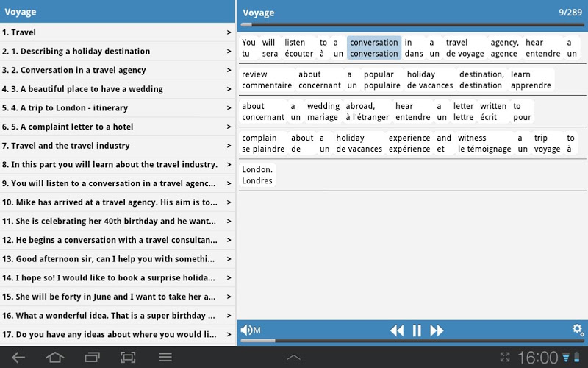Tap the rewind playback button
Image resolution: width=588 pixels, height=368 pixels.
pyautogui.click(x=397, y=330)
